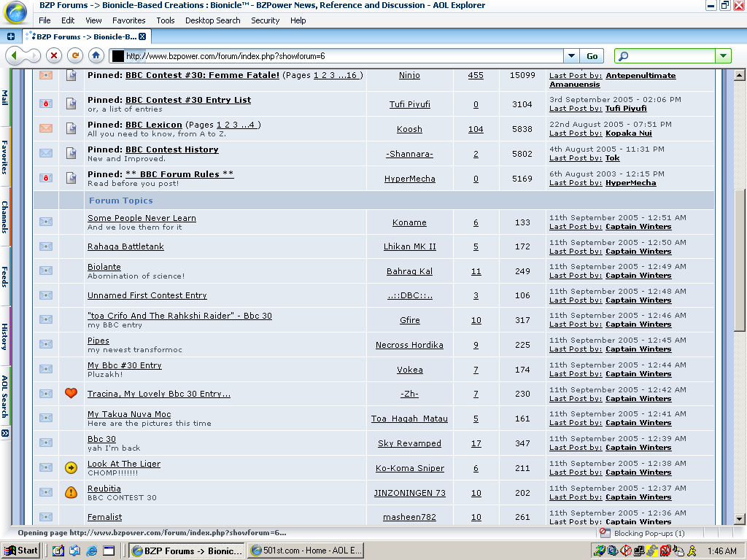Screen dimensions: 747x560
Task: Click the Start button on the taskbar
Action: coord(20,551)
